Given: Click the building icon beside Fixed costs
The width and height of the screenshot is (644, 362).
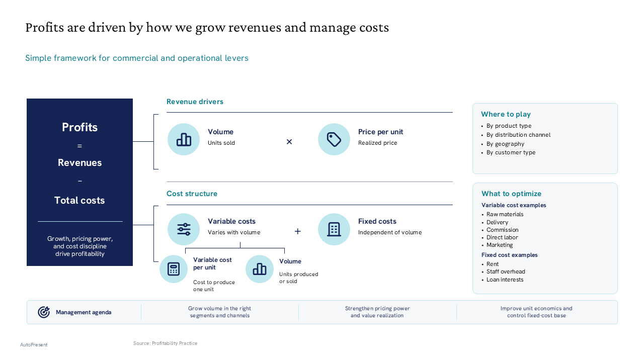Looking at the screenshot, I should tap(334, 229).
